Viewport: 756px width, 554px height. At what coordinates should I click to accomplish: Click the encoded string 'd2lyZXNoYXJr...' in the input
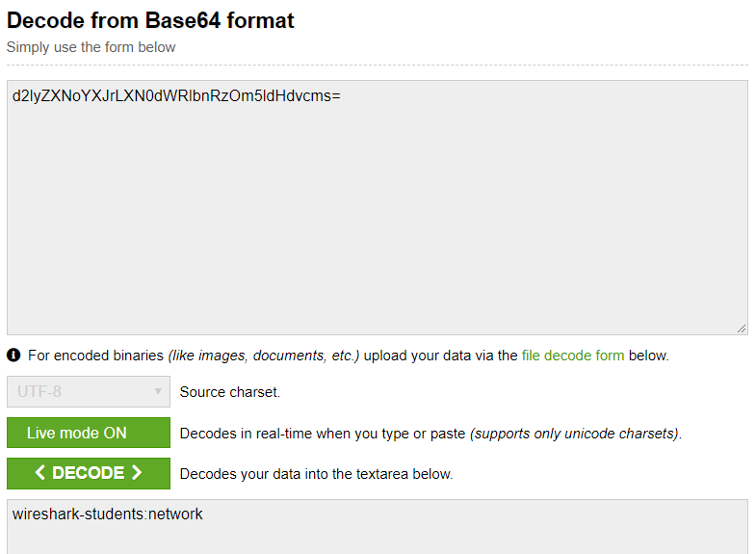(x=176, y=96)
